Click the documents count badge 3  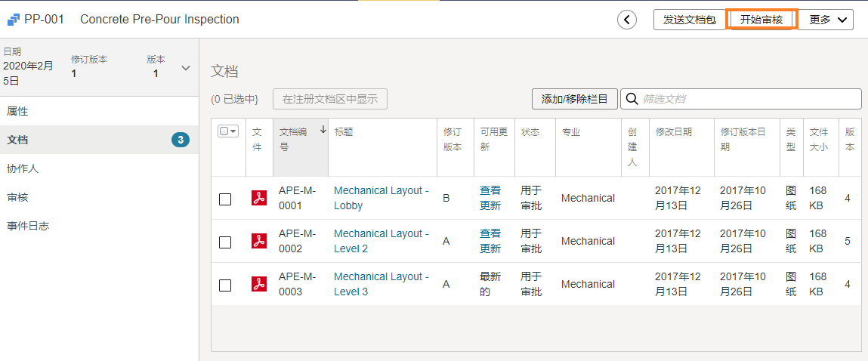click(181, 140)
